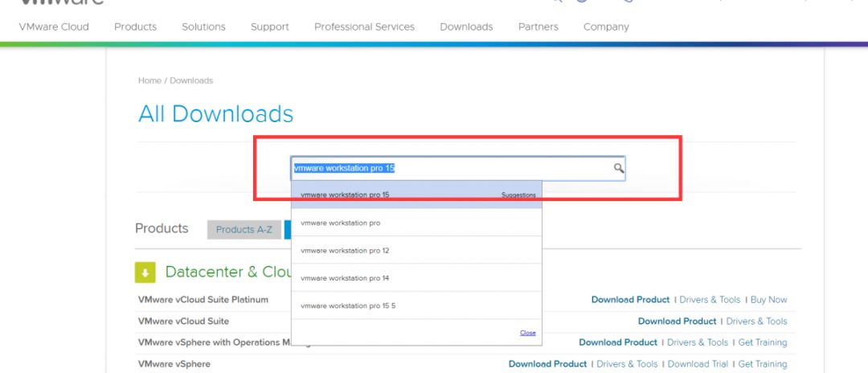Select suggestion vmware workstation pro 15 5

click(x=416, y=305)
